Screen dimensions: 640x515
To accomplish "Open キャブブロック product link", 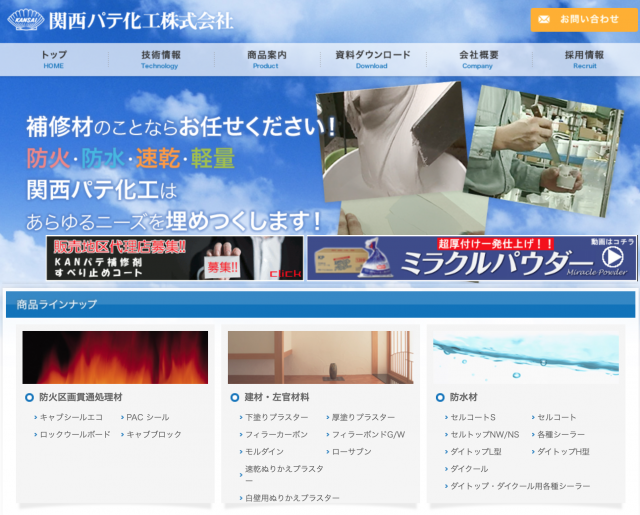I will click(154, 435).
